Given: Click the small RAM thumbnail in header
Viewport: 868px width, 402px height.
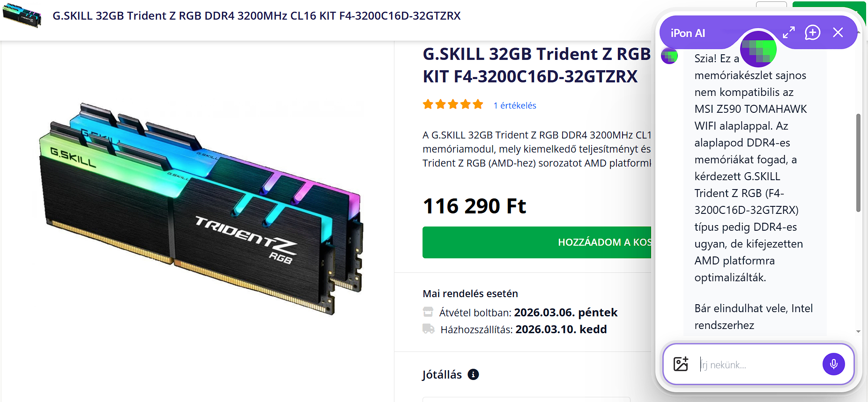Looking at the screenshot, I should tap(22, 16).
